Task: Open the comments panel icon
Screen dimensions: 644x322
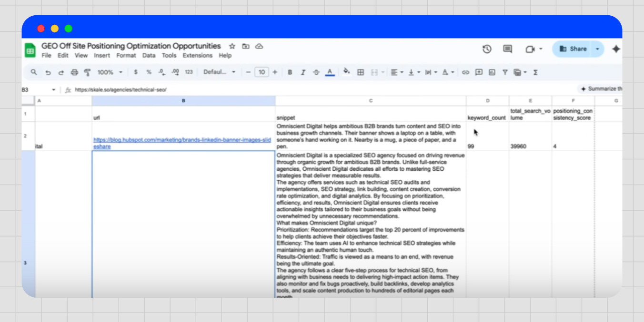Action: point(507,49)
